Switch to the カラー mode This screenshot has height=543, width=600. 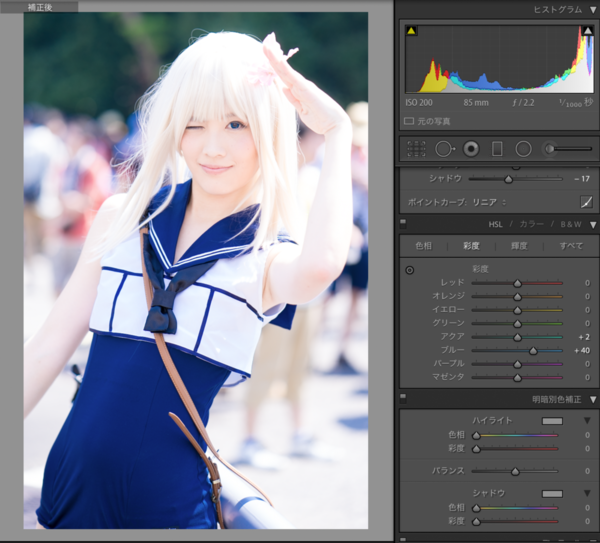coord(532,225)
